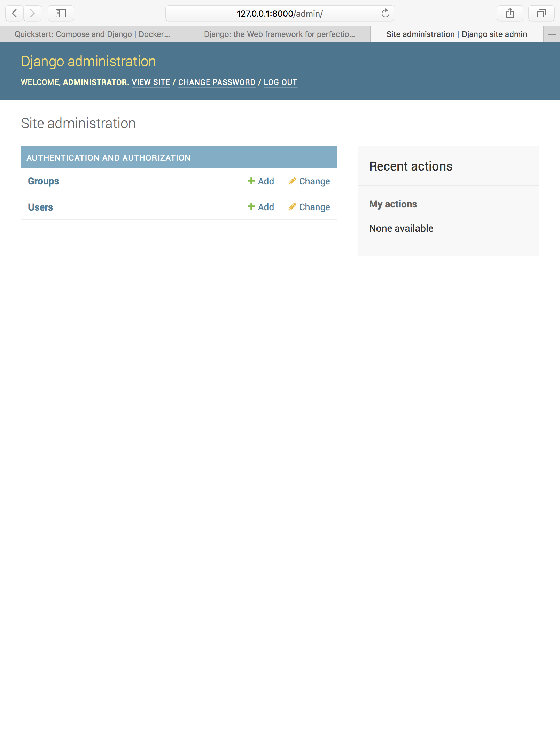Reload the admin page
The height and width of the screenshot is (731, 560).
(385, 14)
